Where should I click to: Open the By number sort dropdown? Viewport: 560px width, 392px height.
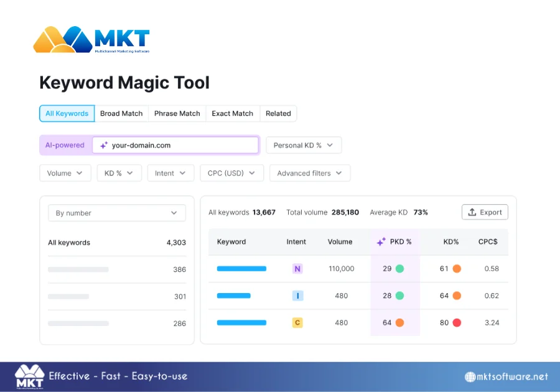[117, 213]
